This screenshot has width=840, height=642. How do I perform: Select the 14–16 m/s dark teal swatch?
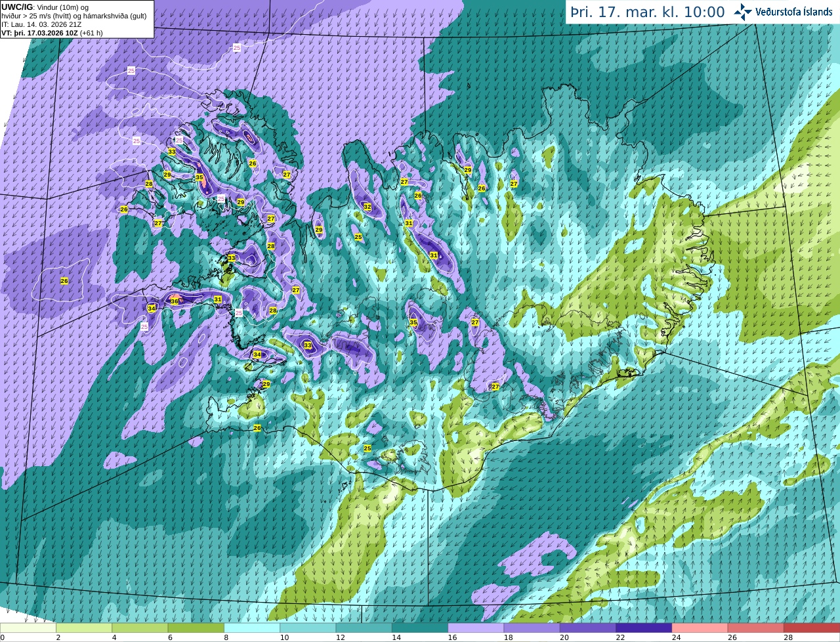(x=420, y=628)
